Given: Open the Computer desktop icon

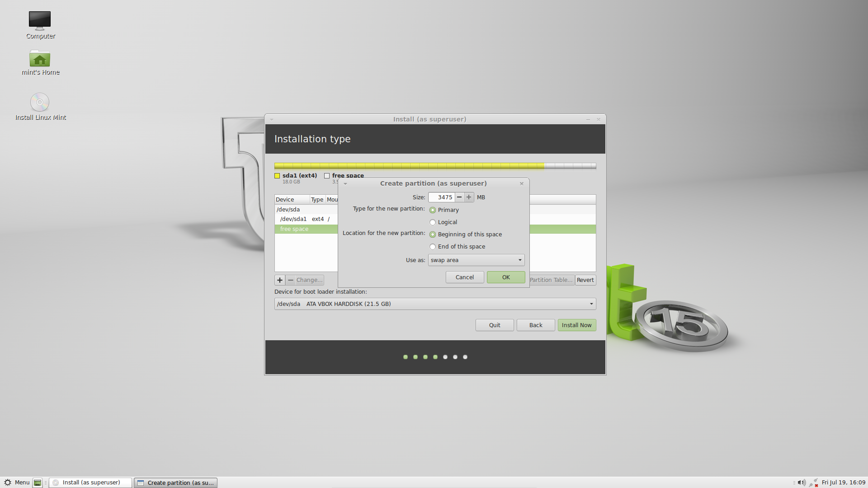Looking at the screenshot, I should point(40,20).
